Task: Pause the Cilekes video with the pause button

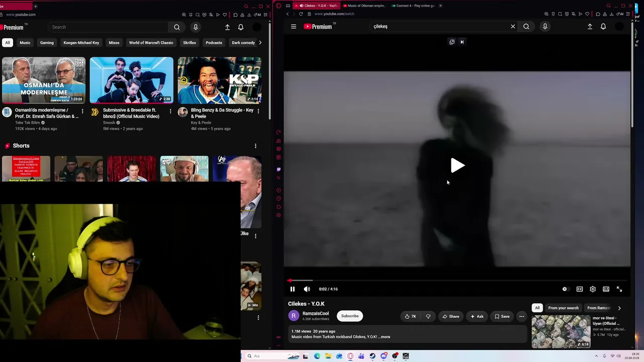Action: click(292, 289)
